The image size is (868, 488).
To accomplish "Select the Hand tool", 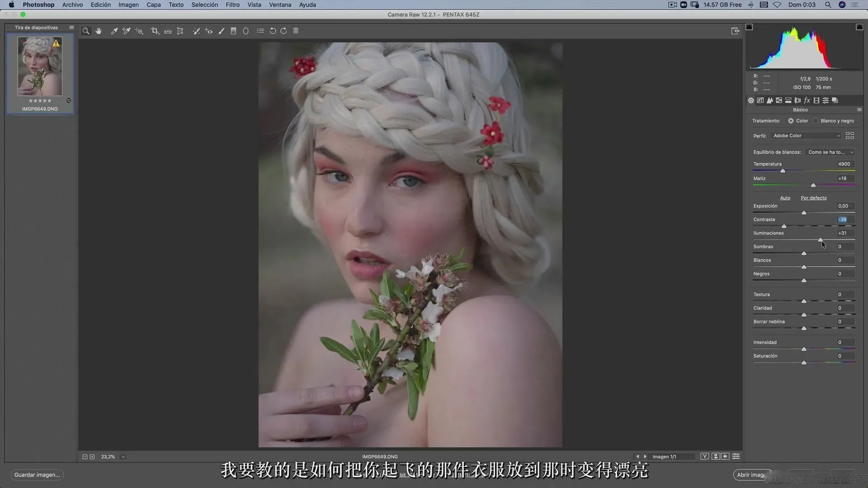I will point(99,31).
